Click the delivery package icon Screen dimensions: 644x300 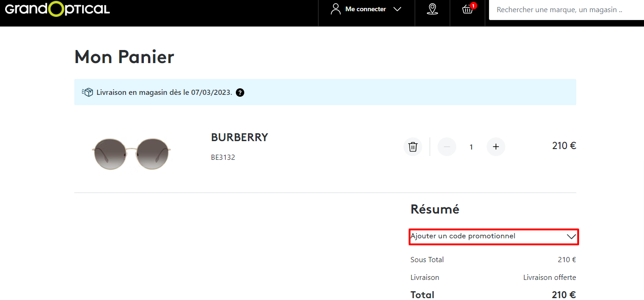click(87, 92)
